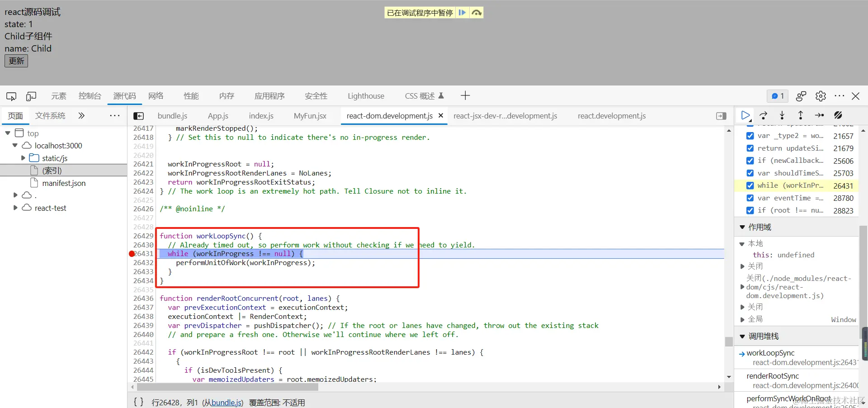Step into next function call
Image resolution: width=868 pixels, height=408 pixels.
[782, 115]
